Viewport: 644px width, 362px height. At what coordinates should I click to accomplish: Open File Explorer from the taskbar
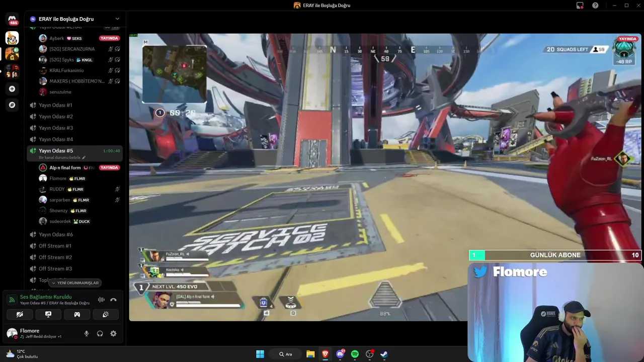pyautogui.click(x=310, y=354)
